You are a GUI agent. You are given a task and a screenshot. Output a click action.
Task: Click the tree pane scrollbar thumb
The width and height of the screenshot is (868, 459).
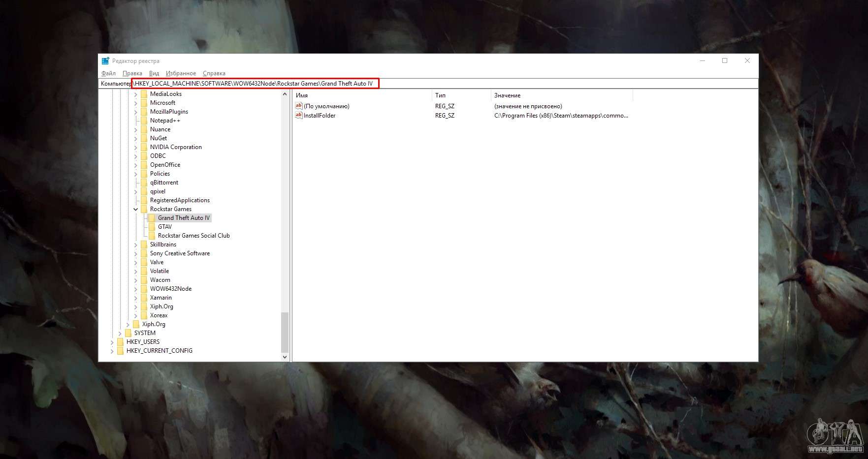pos(285,332)
